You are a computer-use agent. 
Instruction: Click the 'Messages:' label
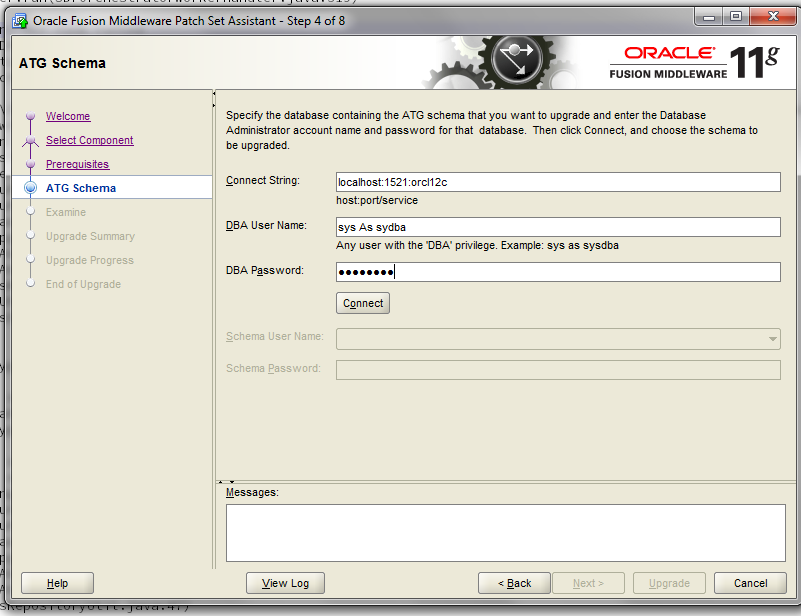[x=252, y=492]
